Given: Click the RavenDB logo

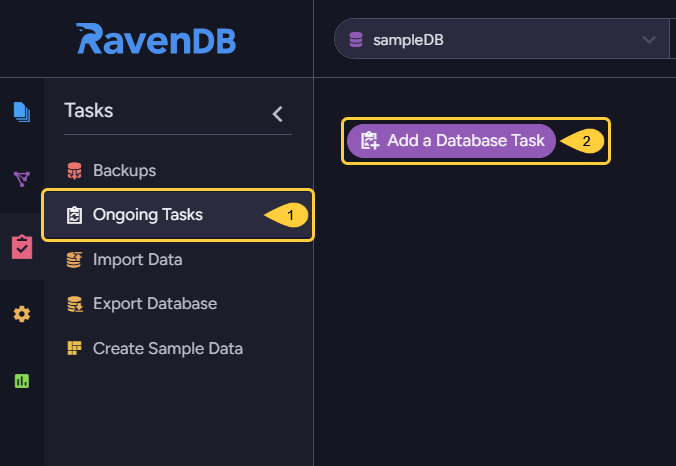Looking at the screenshot, I should pyautogui.click(x=156, y=39).
